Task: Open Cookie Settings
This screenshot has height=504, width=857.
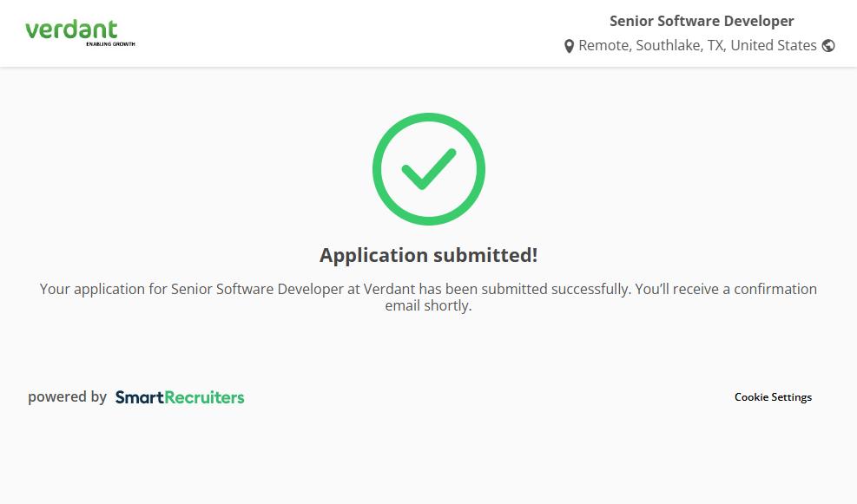Action: [773, 397]
